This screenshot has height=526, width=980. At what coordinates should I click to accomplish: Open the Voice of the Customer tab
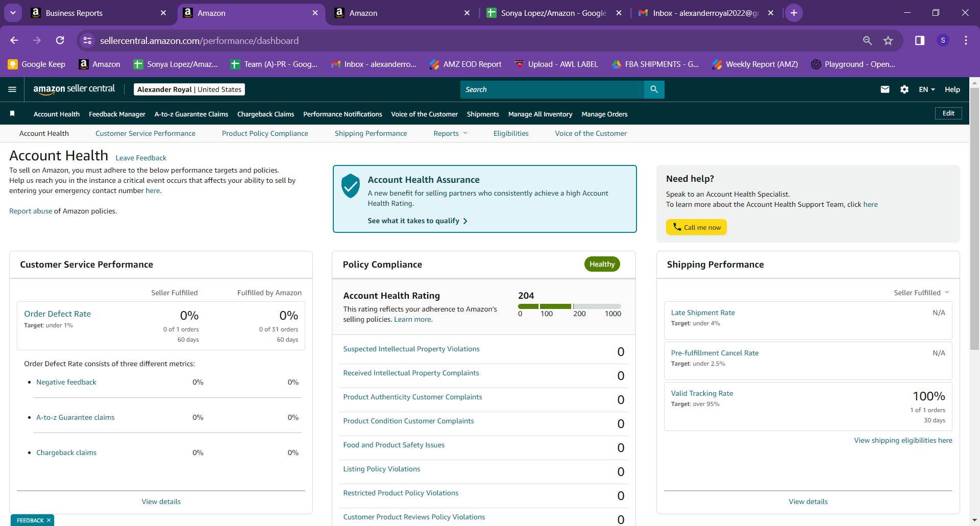pyautogui.click(x=591, y=133)
